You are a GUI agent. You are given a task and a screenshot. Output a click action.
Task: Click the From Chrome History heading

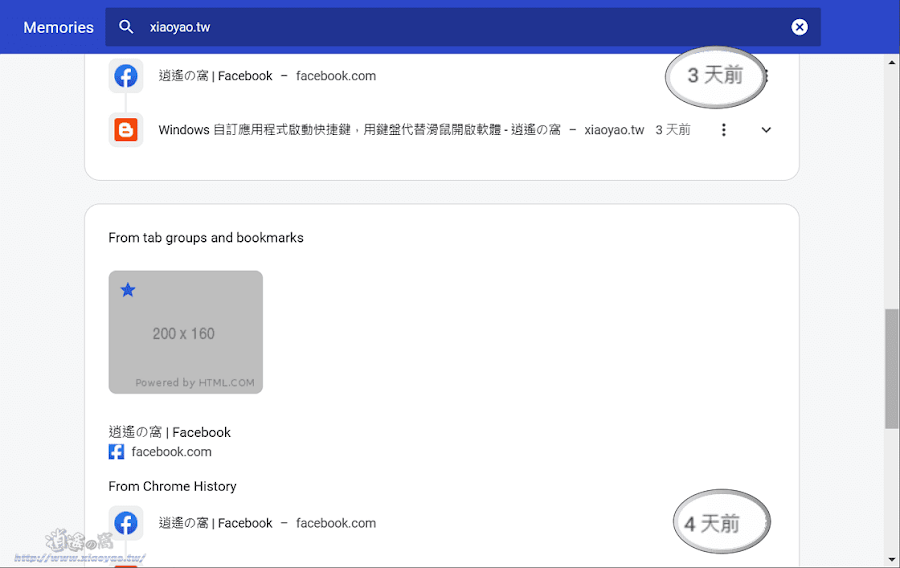click(172, 487)
